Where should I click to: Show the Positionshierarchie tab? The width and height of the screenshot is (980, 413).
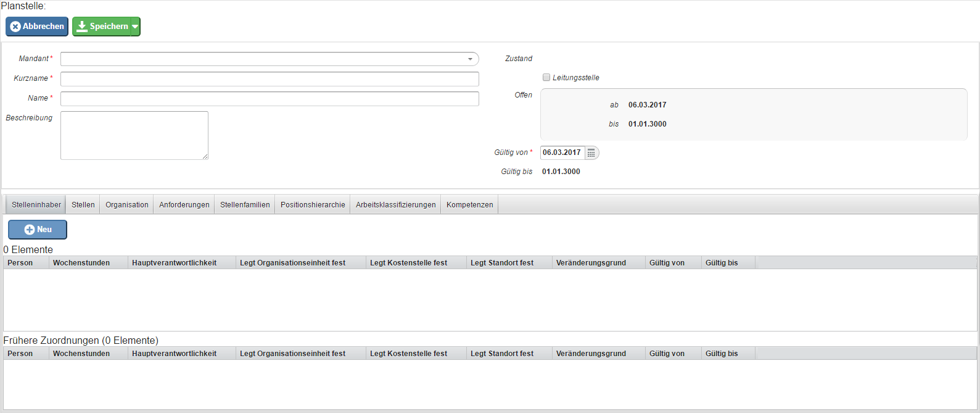click(x=313, y=205)
